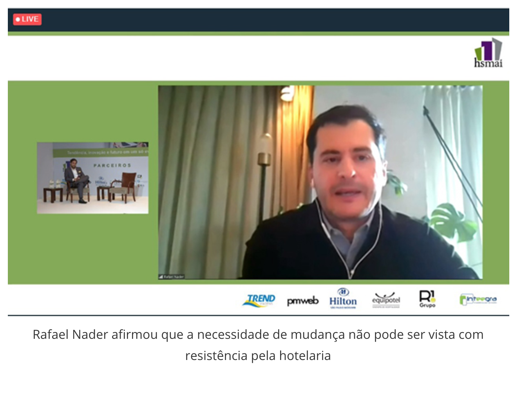Click the main speaker webcam video
Image resolution: width=532 pixels, height=400 pixels.
coord(320,182)
